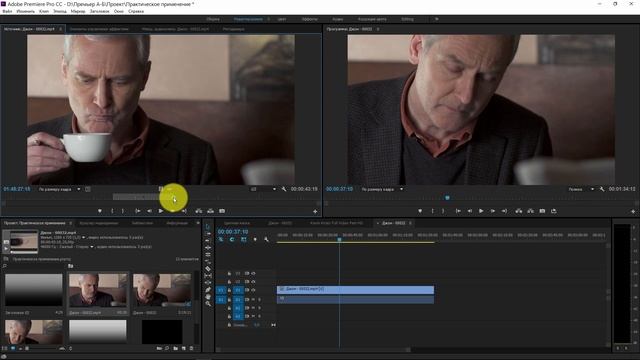Toggle V1 source patching button
Screen dimensions: 640x360
[x=221, y=290]
